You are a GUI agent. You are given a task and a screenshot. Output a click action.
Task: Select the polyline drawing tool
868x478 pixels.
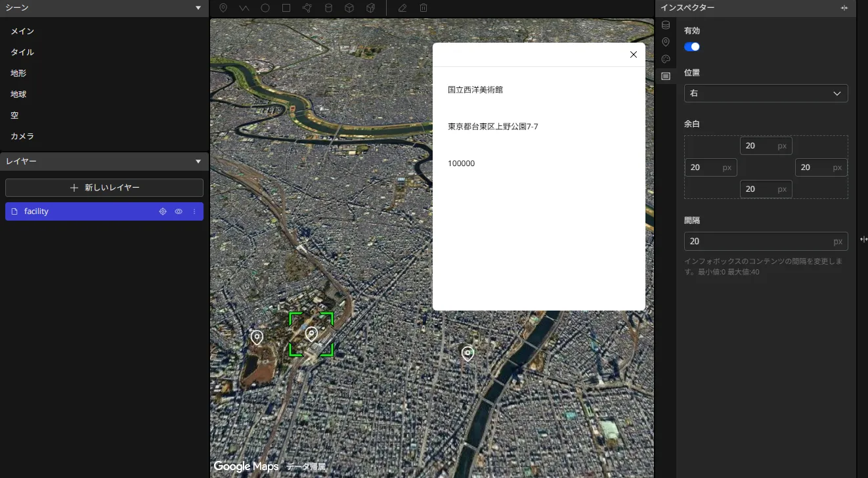[x=244, y=8]
